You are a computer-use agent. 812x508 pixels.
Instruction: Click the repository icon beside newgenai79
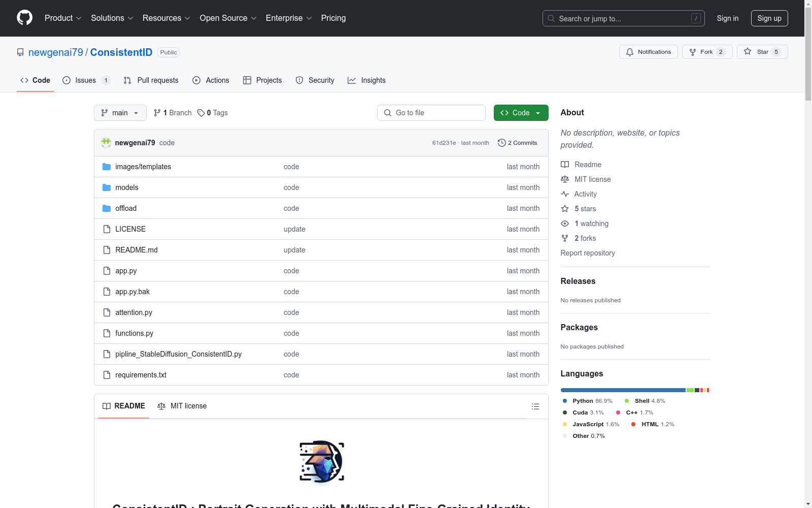coord(20,52)
